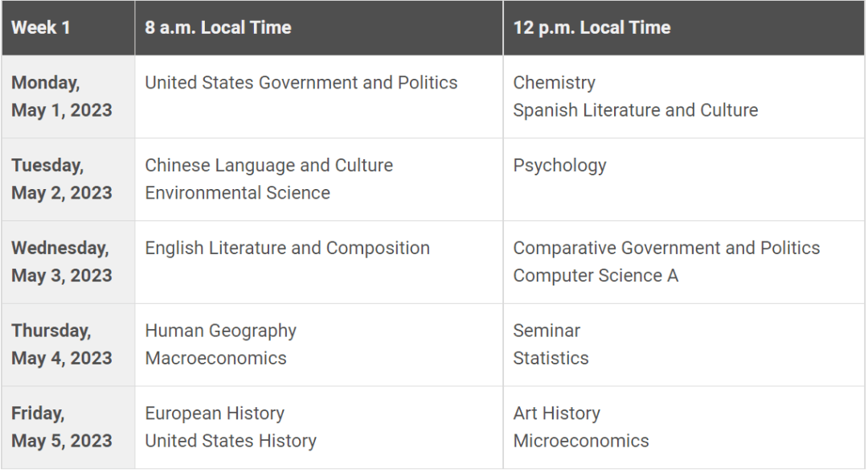This screenshot has width=868, height=473.
Task: Open the Statistics exam entry
Action: coord(551,359)
